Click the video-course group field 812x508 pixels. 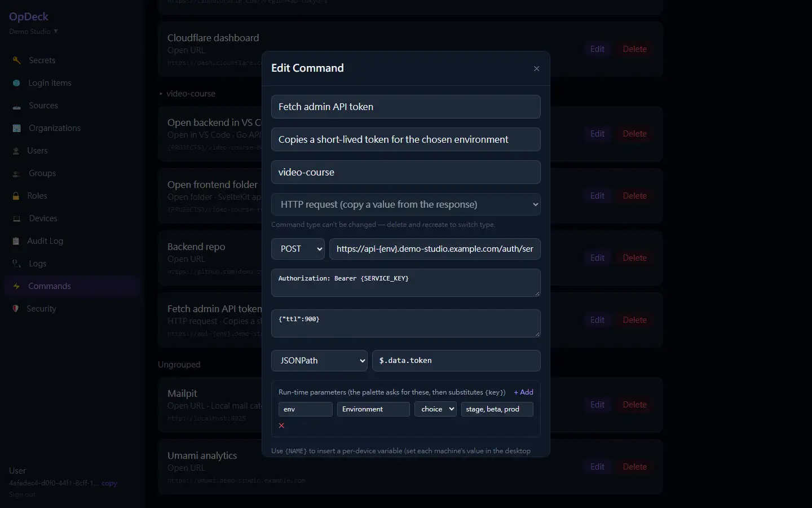click(405, 172)
